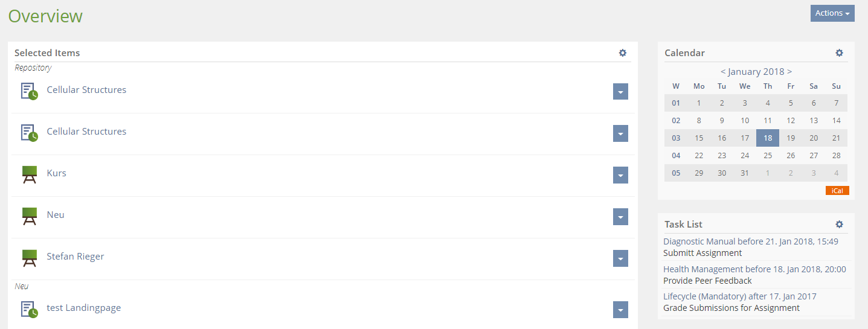Open the Actions dropdown menu
Image resolution: width=868 pixels, height=329 pixels.
pyautogui.click(x=832, y=13)
